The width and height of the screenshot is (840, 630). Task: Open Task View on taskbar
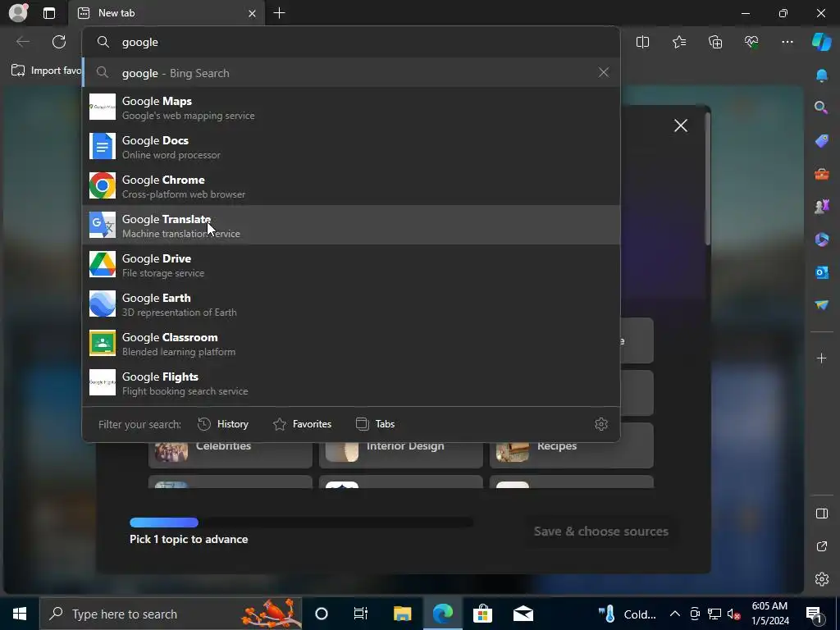click(x=361, y=614)
